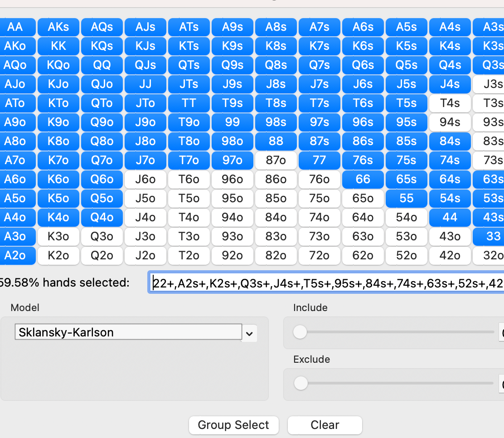Focus the hand range text field
The image size is (504, 438).
(x=326, y=283)
